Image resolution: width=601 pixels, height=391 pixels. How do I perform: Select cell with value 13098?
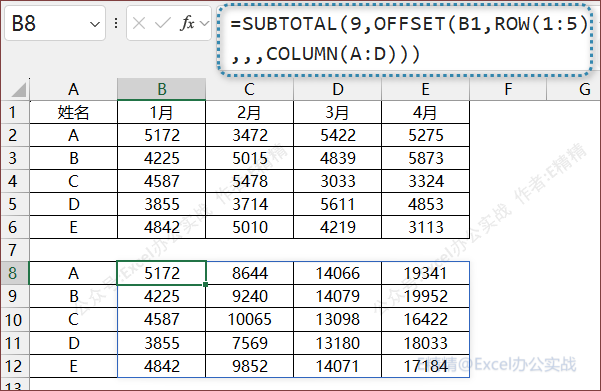pyautogui.click(x=338, y=320)
